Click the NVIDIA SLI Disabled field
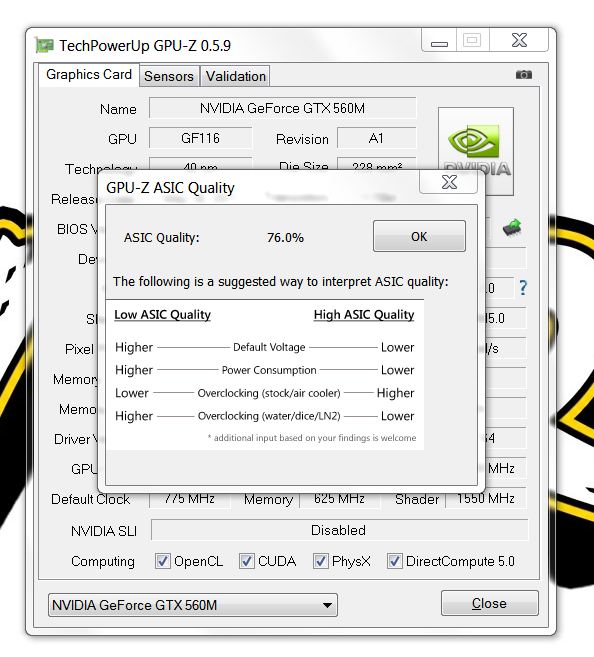The height and width of the screenshot is (657, 594). pyautogui.click(x=339, y=530)
